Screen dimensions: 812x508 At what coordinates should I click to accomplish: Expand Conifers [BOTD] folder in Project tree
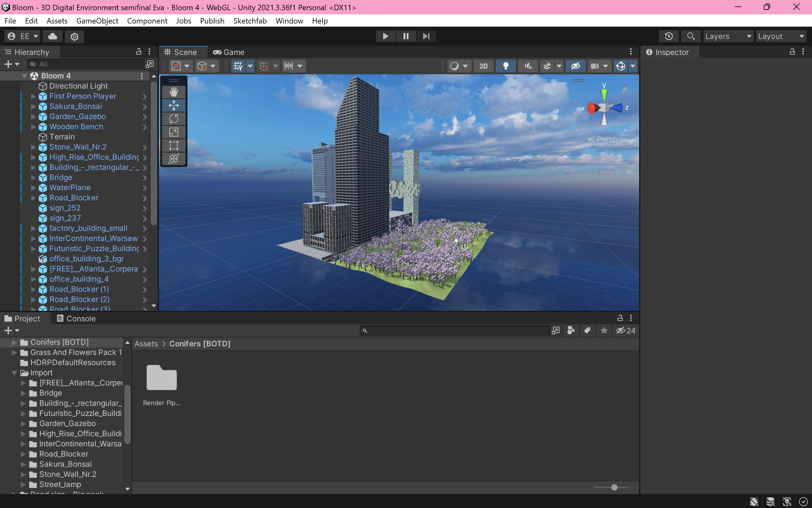click(x=14, y=342)
